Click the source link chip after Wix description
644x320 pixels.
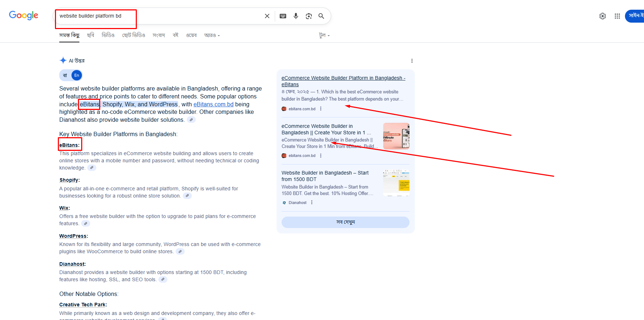(x=85, y=223)
